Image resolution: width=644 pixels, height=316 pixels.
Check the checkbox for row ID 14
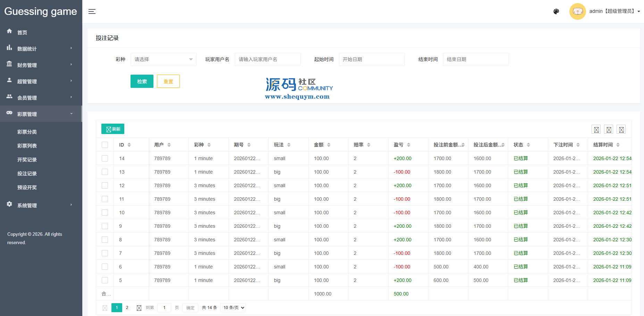tap(105, 158)
